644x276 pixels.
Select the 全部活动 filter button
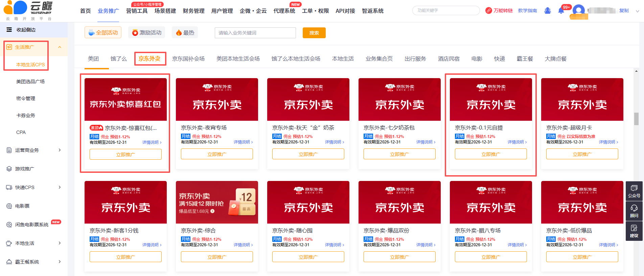[103, 32]
